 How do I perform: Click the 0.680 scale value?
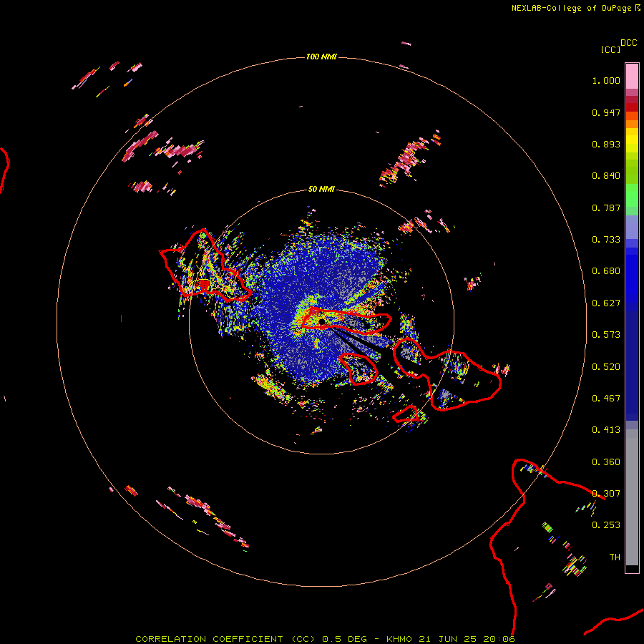(x=606, y=271)
